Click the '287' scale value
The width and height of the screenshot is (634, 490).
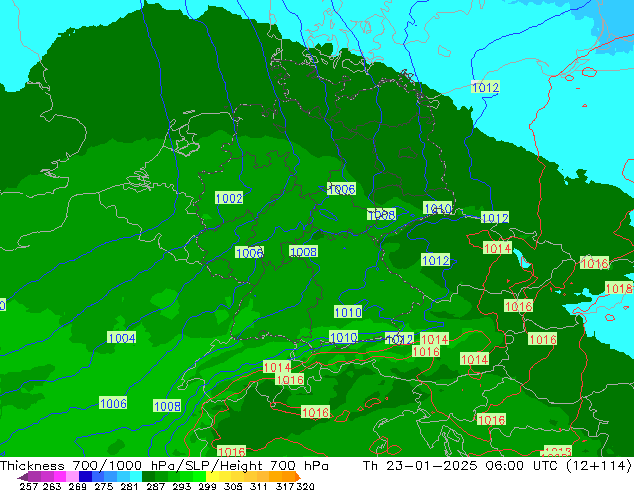[155, 486]
